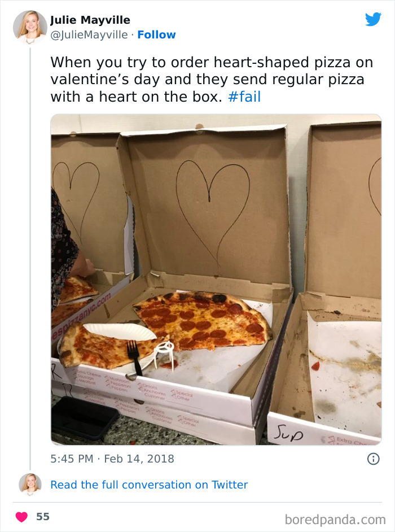Read the full conversation on Twitter
395x532 pixels.
pos(149,485)
